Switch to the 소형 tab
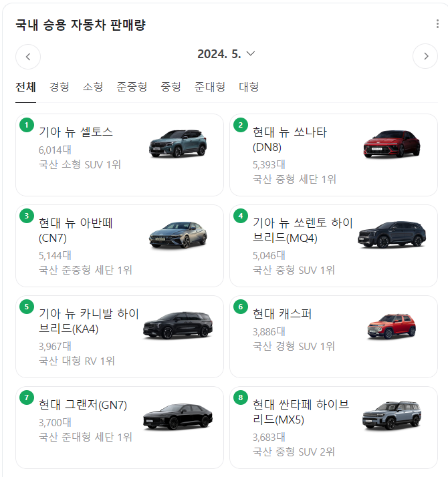 coord(93,87)
